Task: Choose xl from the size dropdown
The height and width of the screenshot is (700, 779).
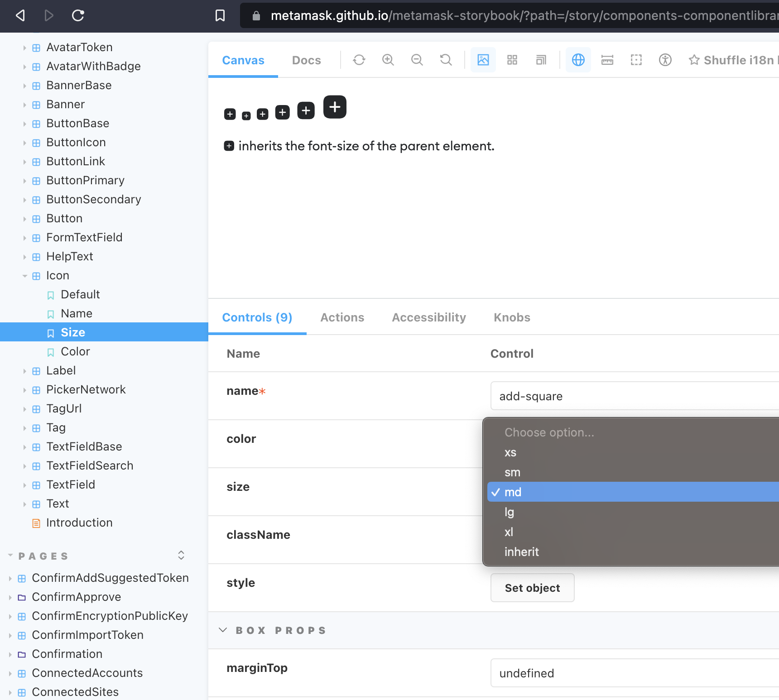Action: (x=509, y=532)
